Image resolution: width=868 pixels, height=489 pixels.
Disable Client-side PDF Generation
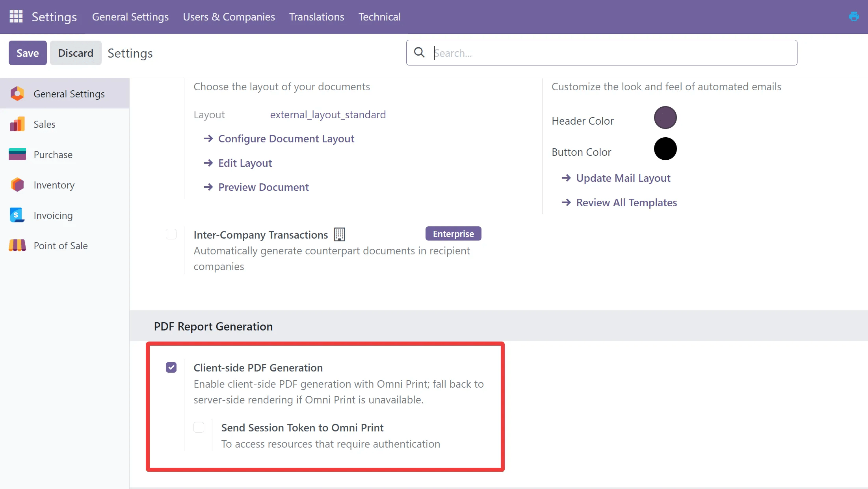pos(171,367)
